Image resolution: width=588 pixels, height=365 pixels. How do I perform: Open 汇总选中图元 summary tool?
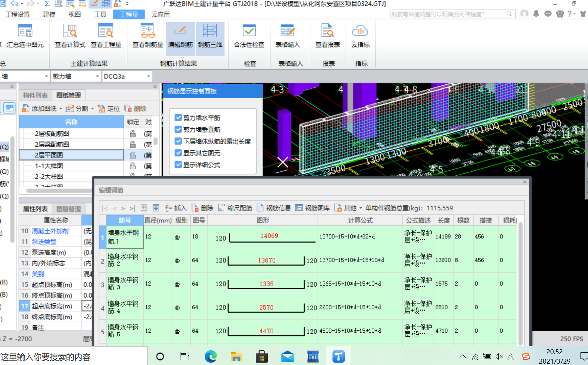point(25,36)
